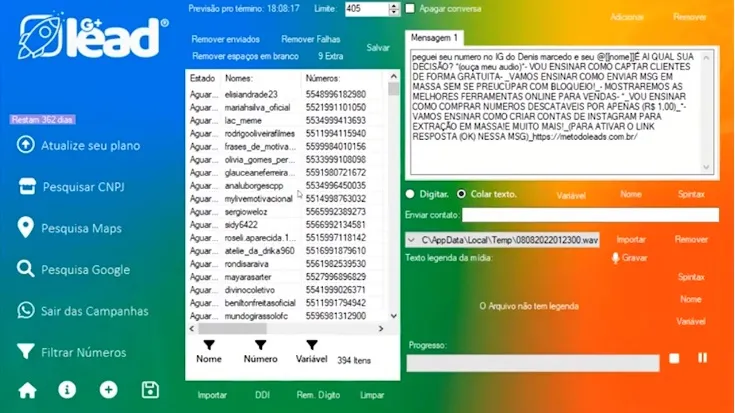Viewport: 735px width, 413px height.
Task: Switch to the Mensagem 1 tab
Action: [x=434, y=37]
